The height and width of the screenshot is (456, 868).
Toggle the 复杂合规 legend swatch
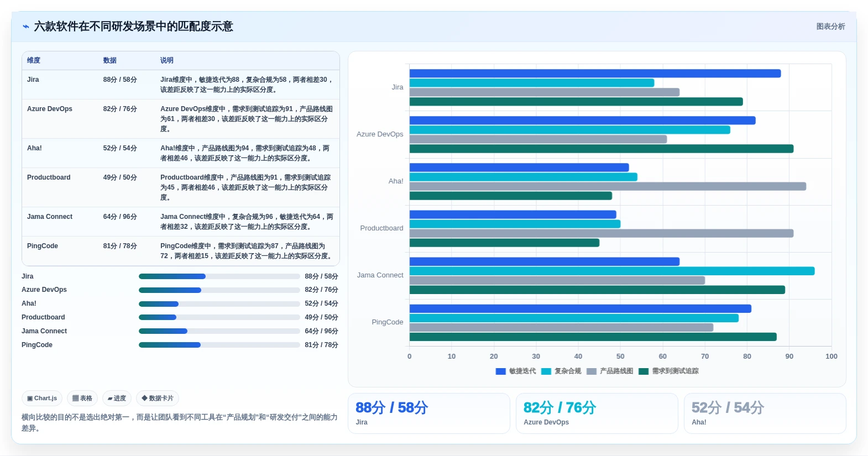(546, 371)
